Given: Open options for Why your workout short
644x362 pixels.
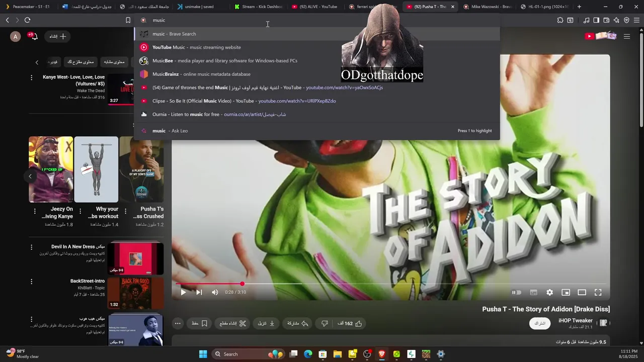Looking at the screenshot, I should (80, 211).
